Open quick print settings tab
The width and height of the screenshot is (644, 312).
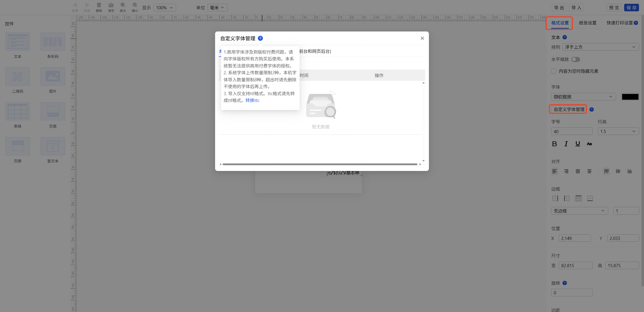click(619, 23)
